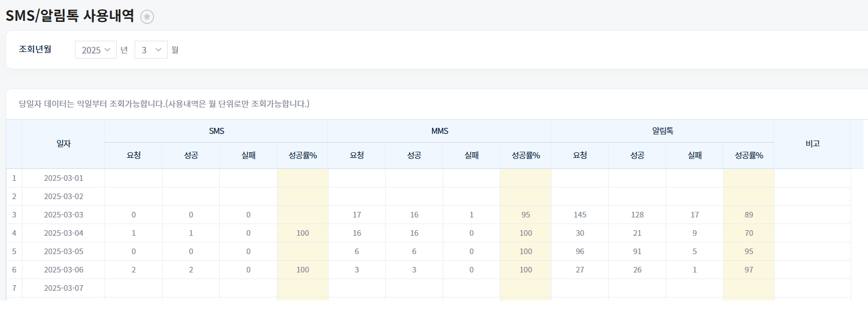Click the 일자 column header
The image size is (868, 330).
[63, 144]
